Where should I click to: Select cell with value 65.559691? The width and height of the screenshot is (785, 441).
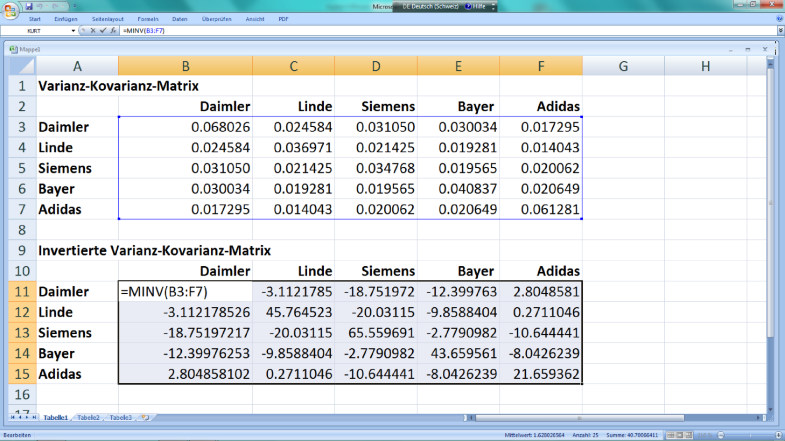pos(376,332)
